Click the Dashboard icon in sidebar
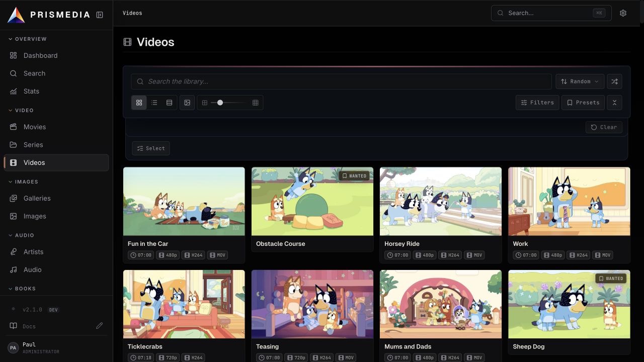The width and height of the screenshot is (644, 362). coord(14,55)
